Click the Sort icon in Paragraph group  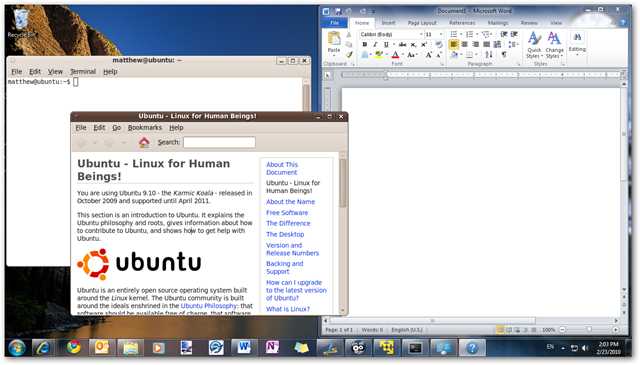[489, 55]
